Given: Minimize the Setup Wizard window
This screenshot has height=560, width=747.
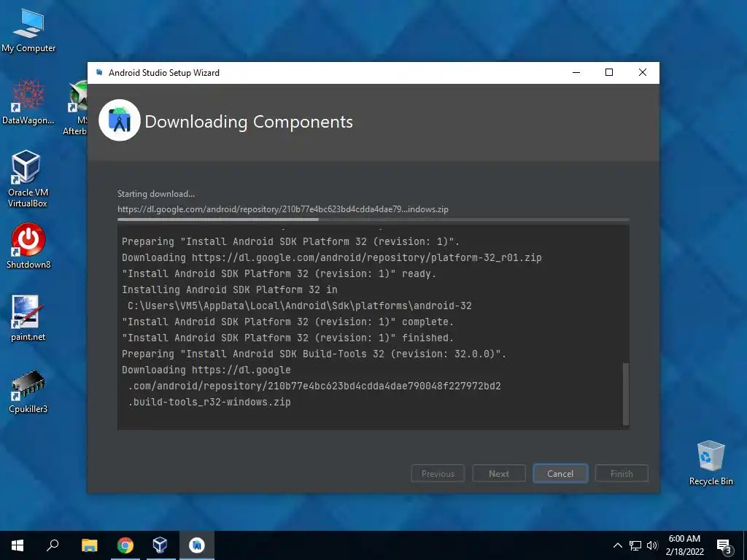Looking at the screenshot, I should point(576,72).
